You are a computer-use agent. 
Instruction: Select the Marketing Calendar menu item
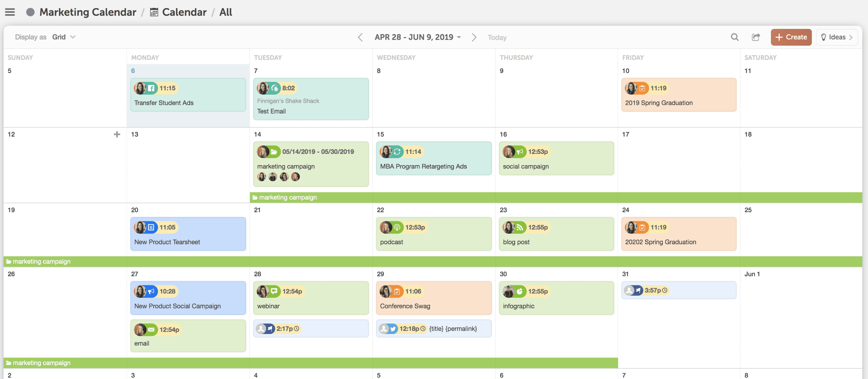point(89,11)
